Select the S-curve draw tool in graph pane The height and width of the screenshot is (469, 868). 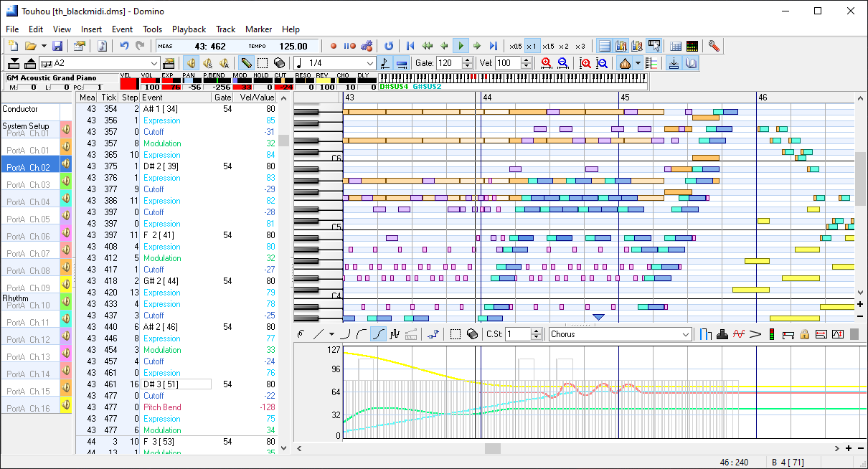tap(378, 333)
